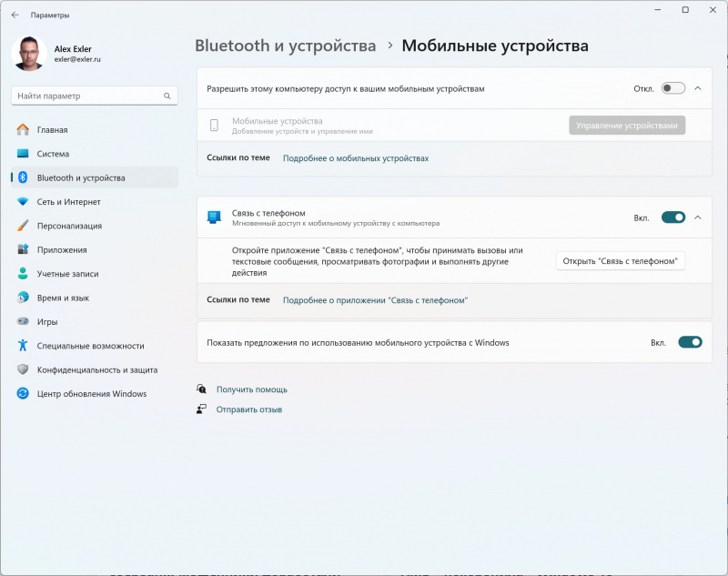This screenshot has height=576, width=728.
Task: Click the Найти параметр search field
Action: [86, 96]
